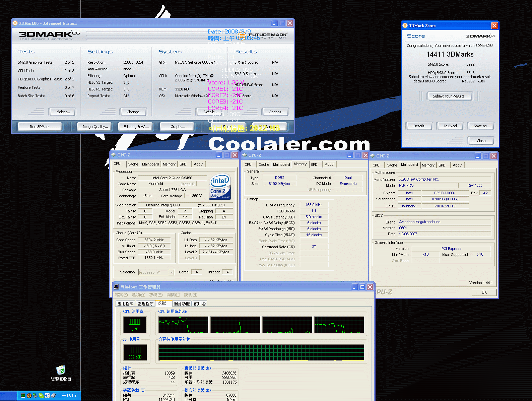
Task: Switch to 應用程式 tab in Task Manager
Action: [x=125, y=304]
